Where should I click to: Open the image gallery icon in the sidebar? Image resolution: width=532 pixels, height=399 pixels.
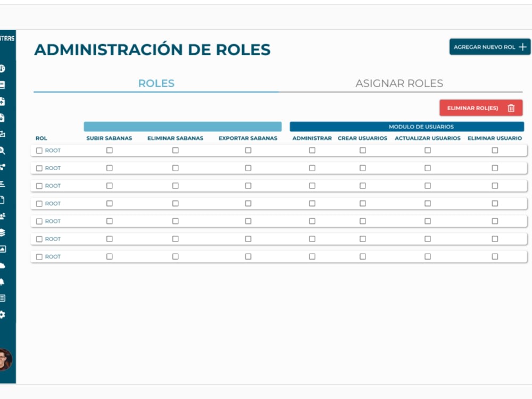pyautogui.click(x=2, y=249)
